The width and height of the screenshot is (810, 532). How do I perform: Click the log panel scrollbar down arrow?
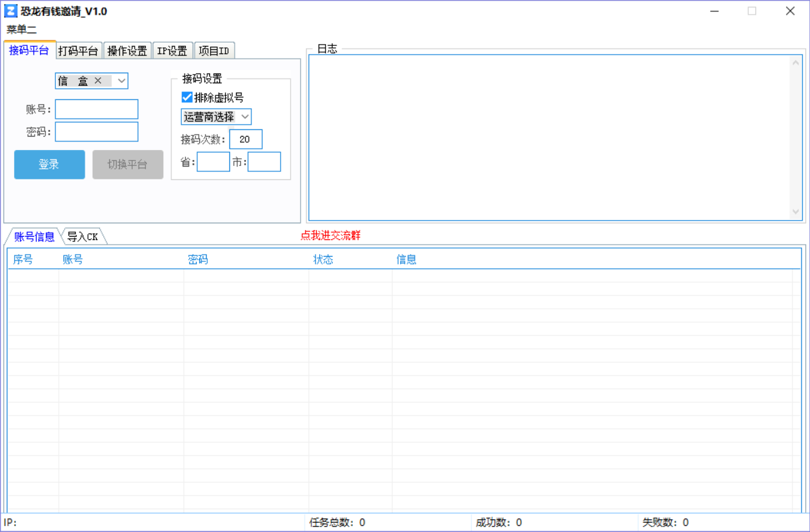pyautogui.click(x=795, y=211)
